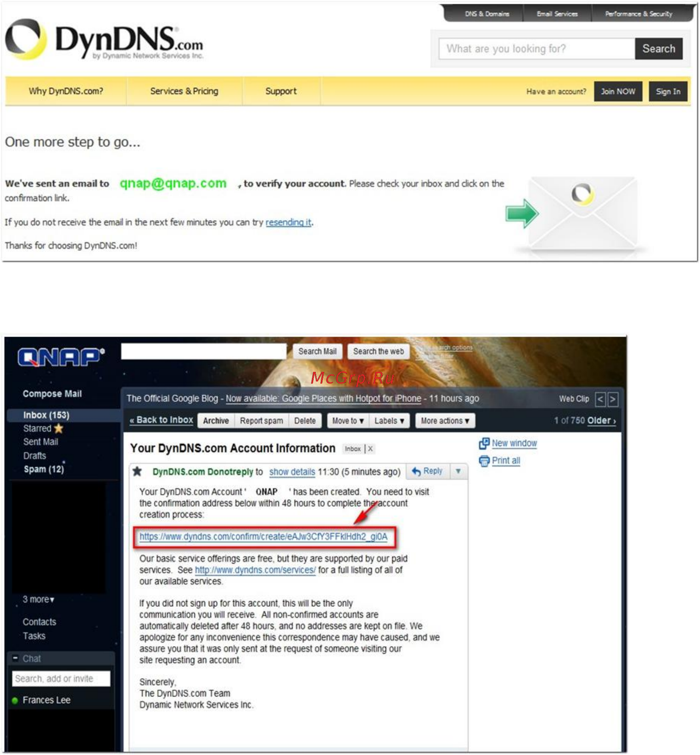The image size is (700, 755).
Task: Expand the 3 more labels list
Action: 39,599
